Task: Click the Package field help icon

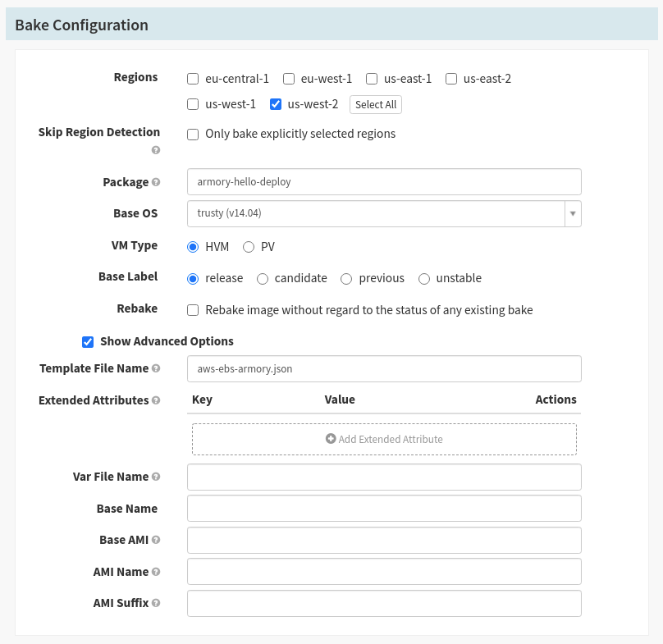Action: [156, 182]
